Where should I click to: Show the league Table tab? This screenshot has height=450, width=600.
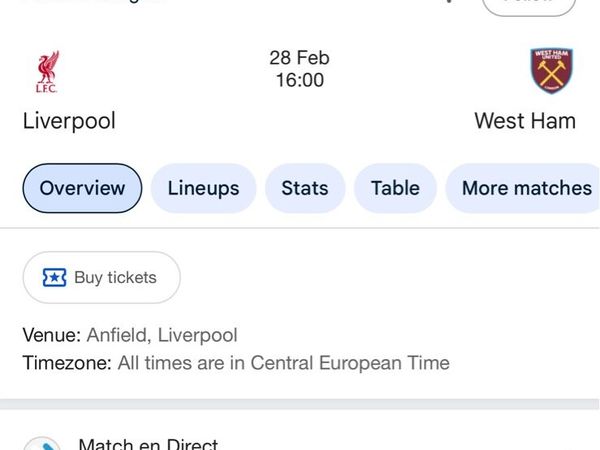395,188
